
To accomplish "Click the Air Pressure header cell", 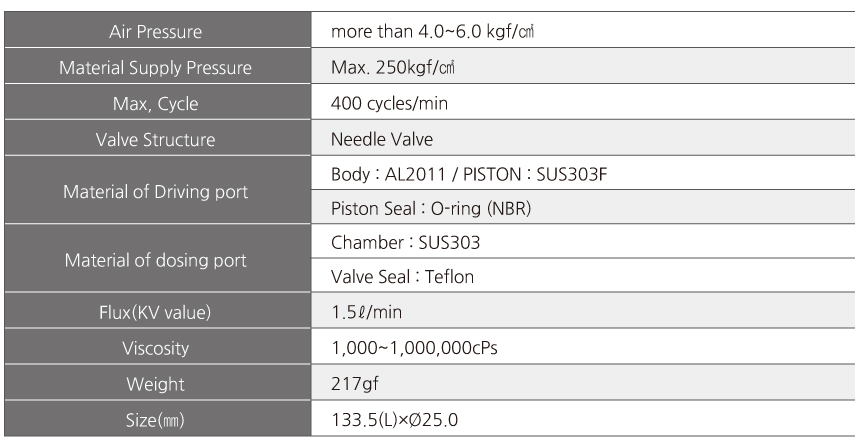I will [157, 30].
